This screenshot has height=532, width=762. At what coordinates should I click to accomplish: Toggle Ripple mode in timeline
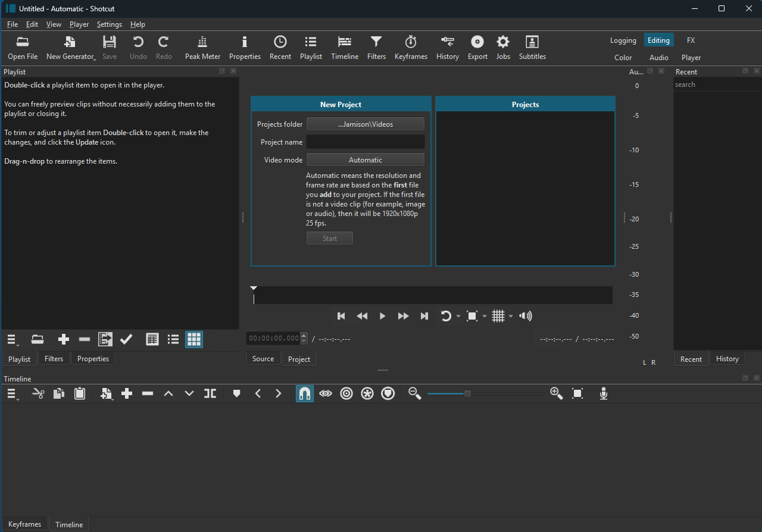(x=346, y=393)
